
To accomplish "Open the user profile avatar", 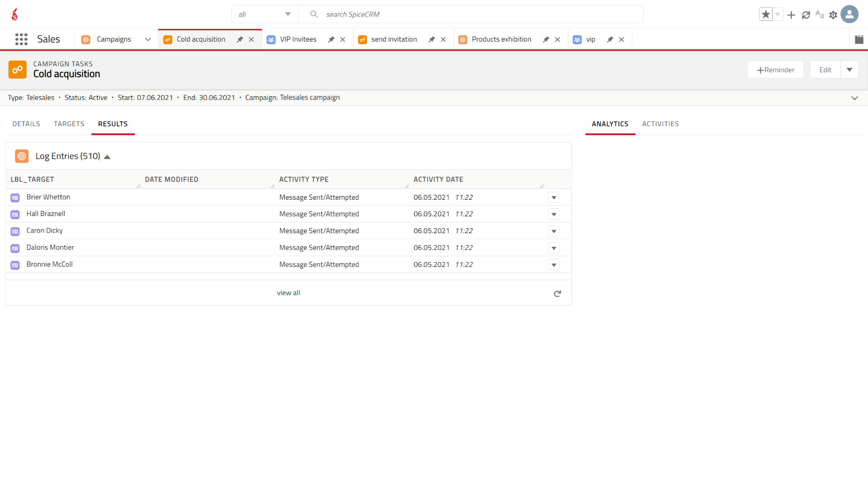I will coord(849,14).
